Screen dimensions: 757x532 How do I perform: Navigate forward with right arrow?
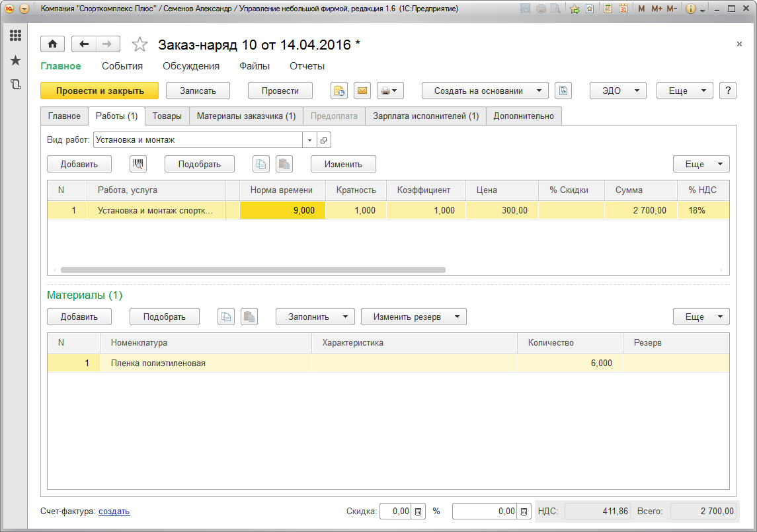click(108, 44)
